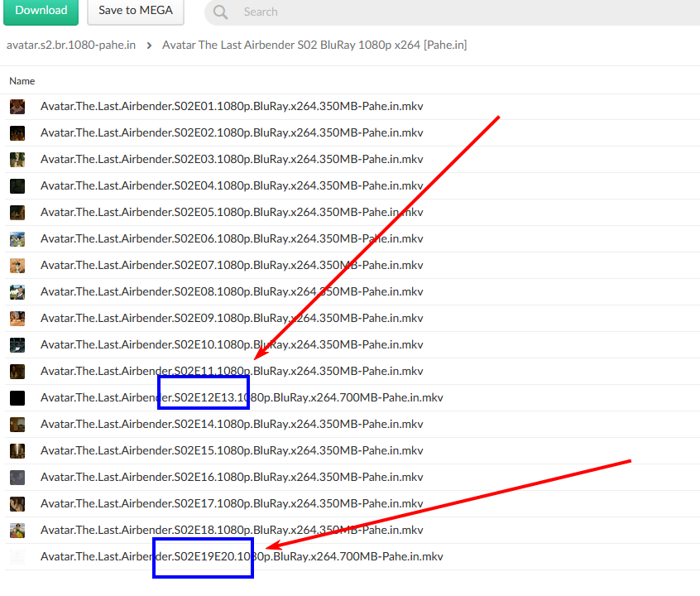The width and height of the screenshot is (700, 596).
Task: Open the S02E18 video thumbnail icon
Action: coord(17,531)
